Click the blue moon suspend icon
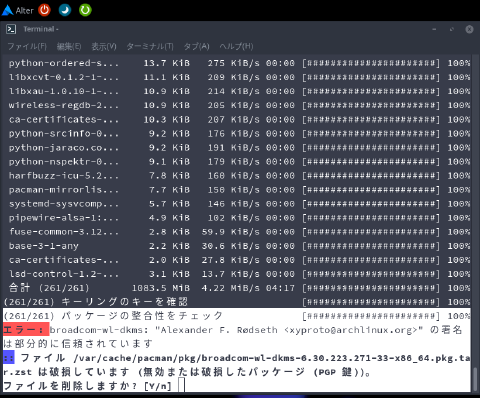Screen dimensions: 480x398 pos(65,10)
